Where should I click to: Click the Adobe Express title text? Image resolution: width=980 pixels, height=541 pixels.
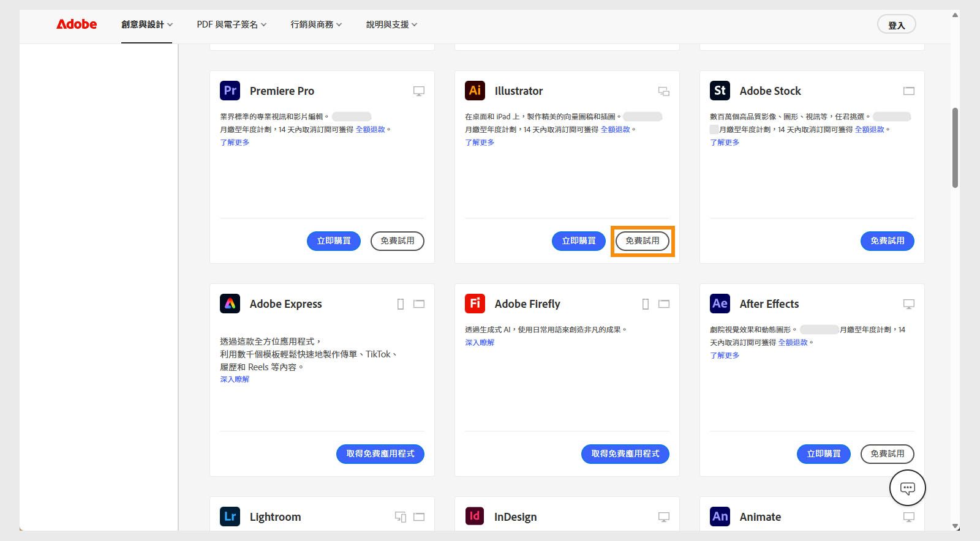286,304
